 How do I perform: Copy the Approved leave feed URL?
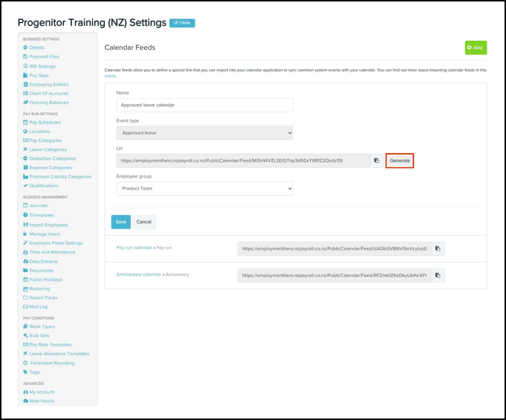coord(376,160)
